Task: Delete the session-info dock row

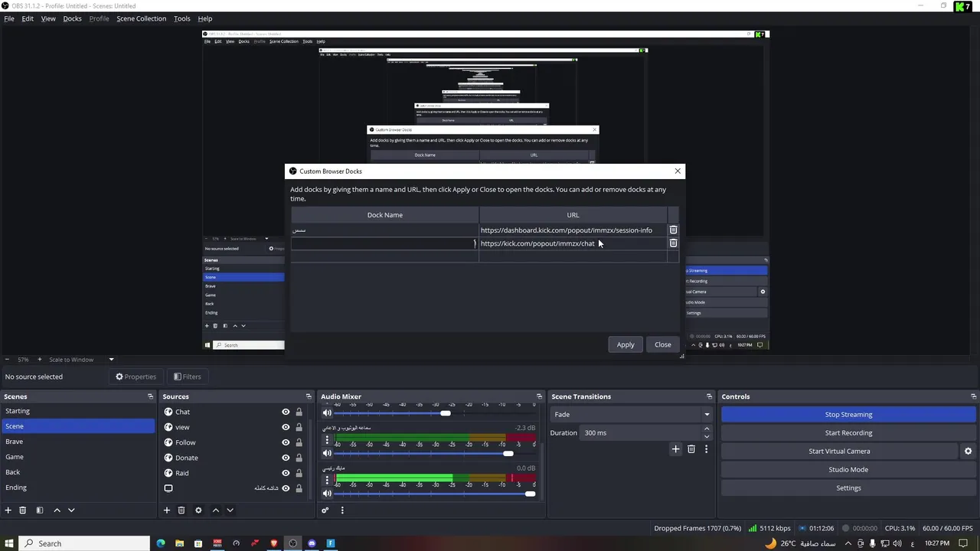Action: click(673, 230)
